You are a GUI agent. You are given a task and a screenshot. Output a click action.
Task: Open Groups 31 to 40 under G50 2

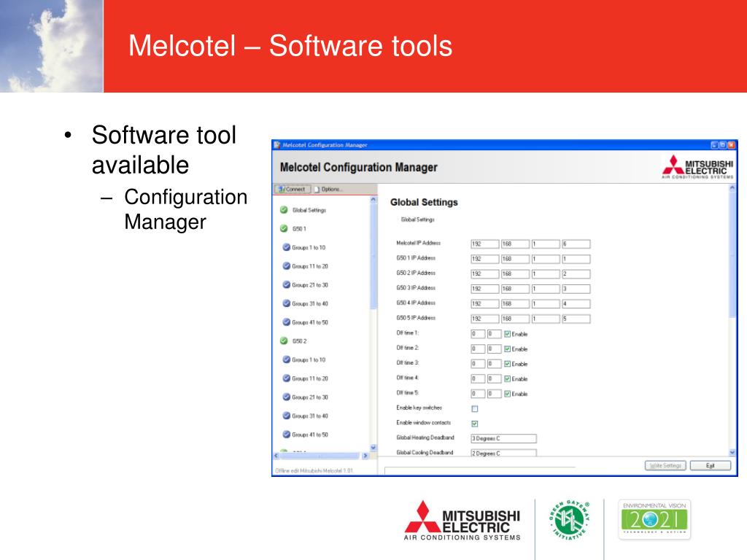tap(310, 416)
